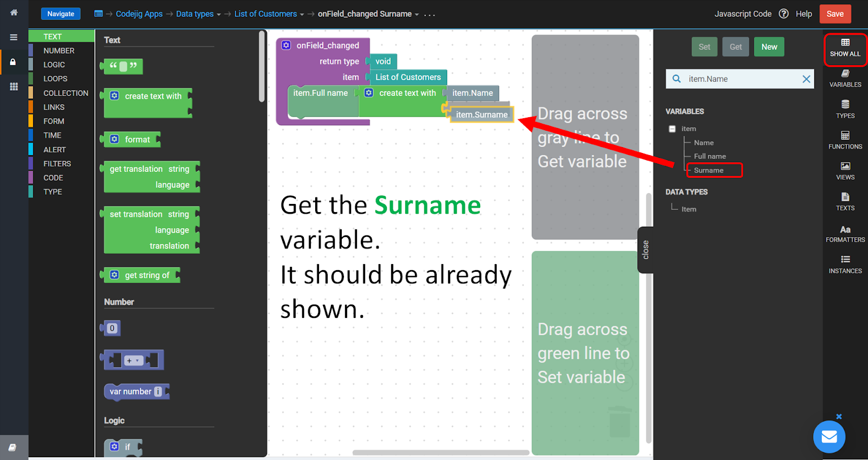The height and width of the screenshot is (460, 868).
Task: Open Codejig Apps breadcrumb link
Action: click(x=139, y=14)
